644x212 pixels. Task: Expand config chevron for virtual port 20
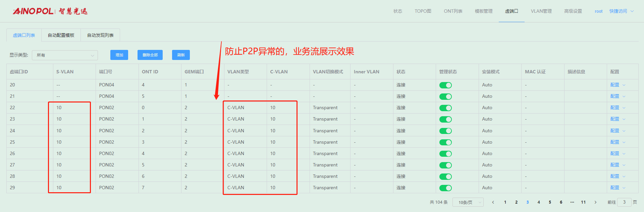pos(624,85)
